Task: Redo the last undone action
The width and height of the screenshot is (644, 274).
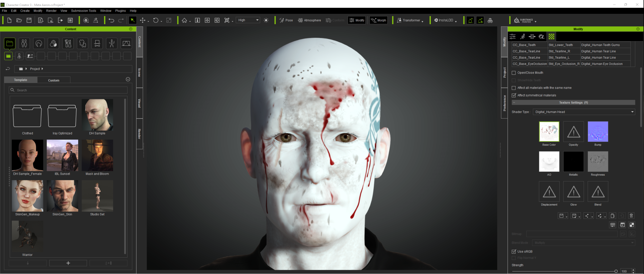Action: pyautogui.click(x=121, y=20)
